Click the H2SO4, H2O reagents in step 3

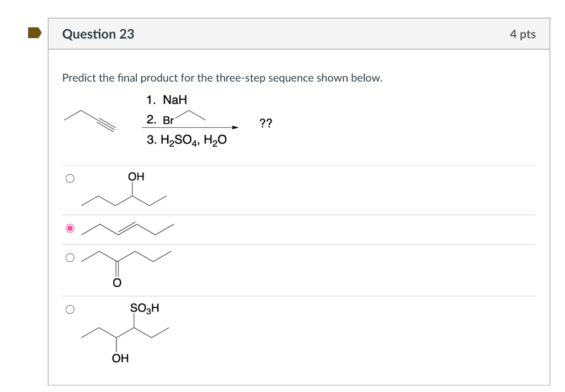[x=186, y=139]
